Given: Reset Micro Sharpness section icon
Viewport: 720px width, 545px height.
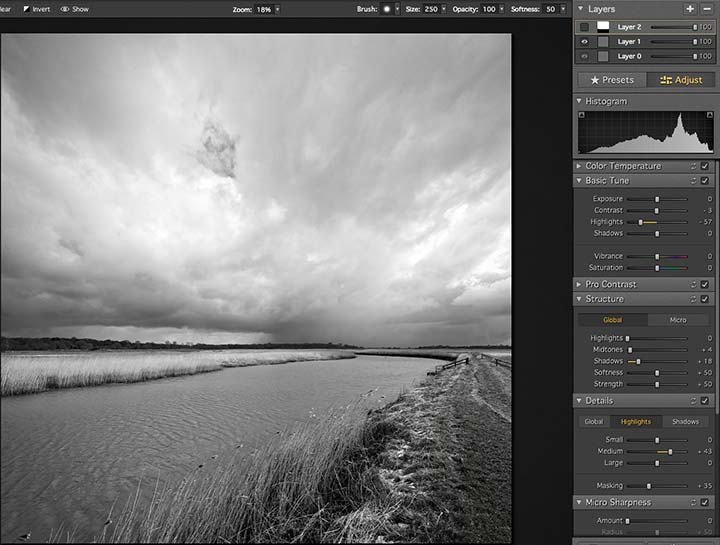Looking at the screenshot, I should pyautogui.click(x=693, y=503).
